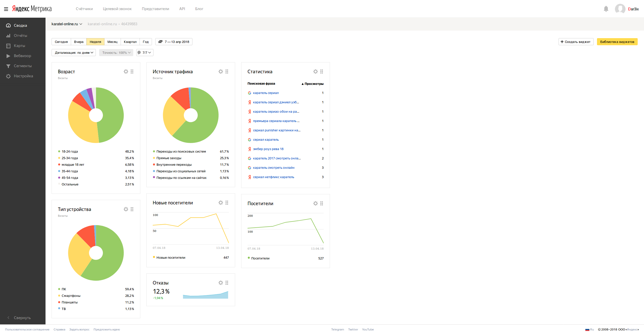Toggle 25-34 года legend item

coord(96,158)
